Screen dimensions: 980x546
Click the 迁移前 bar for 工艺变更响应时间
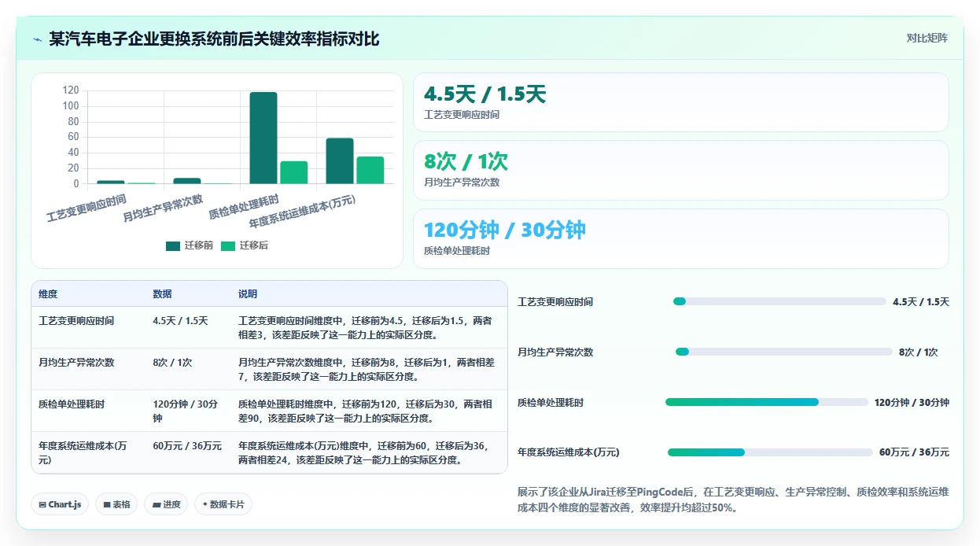click(x=111, y=183)
